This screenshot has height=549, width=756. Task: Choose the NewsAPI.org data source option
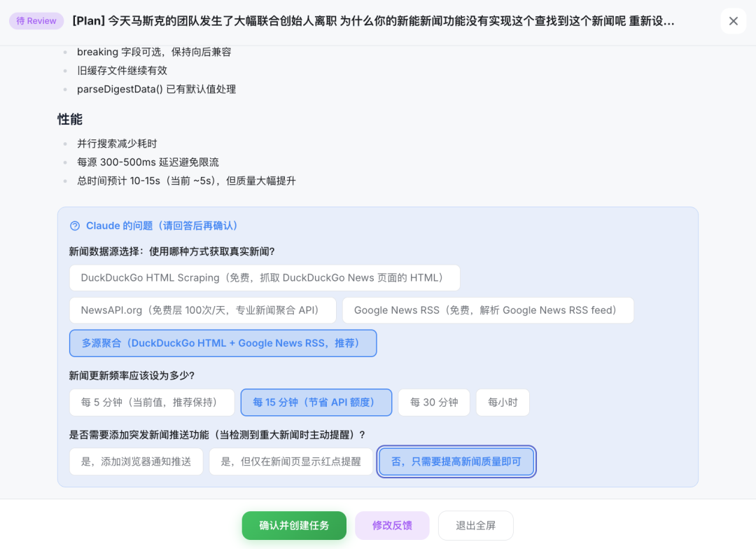pos(202,310)
